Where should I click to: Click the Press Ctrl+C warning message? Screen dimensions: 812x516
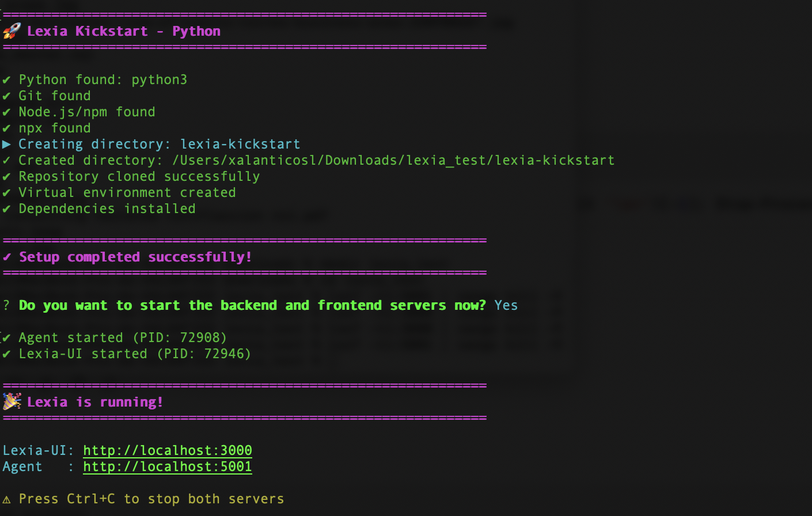[151, 499]
